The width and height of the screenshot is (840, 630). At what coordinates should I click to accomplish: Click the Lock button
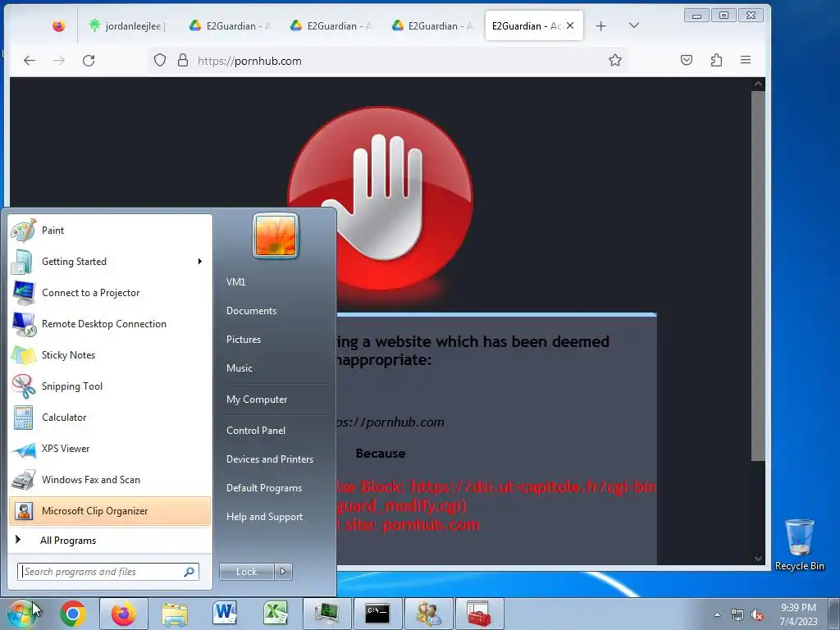click(x=246, y=572)
